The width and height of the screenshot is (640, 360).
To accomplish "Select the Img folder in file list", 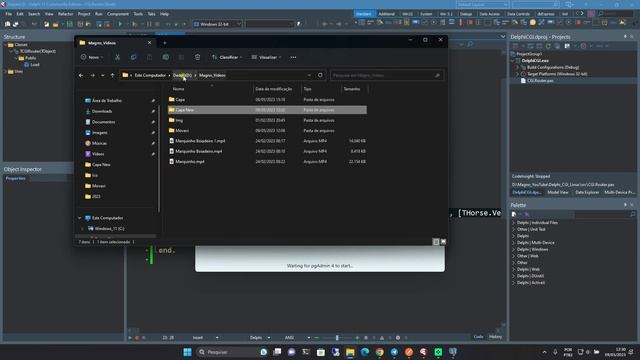I will tap(267, 120).
